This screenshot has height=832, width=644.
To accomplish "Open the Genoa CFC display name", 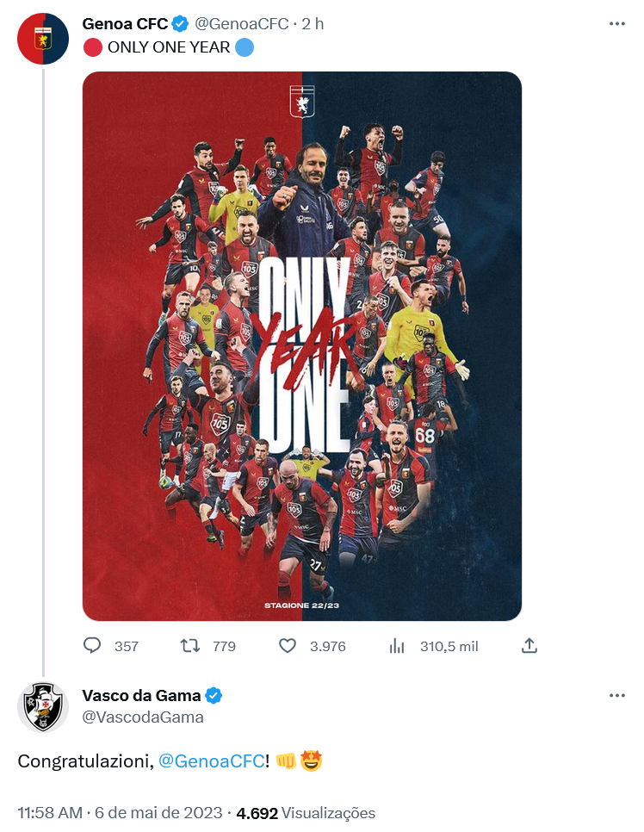I will pyautogui.click(x=125, y=24).
